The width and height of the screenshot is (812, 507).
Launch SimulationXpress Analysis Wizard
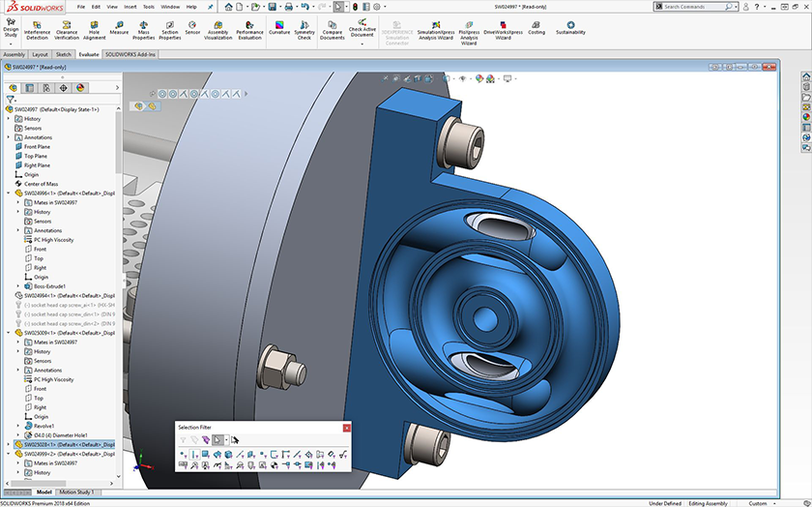click(436, 31)
